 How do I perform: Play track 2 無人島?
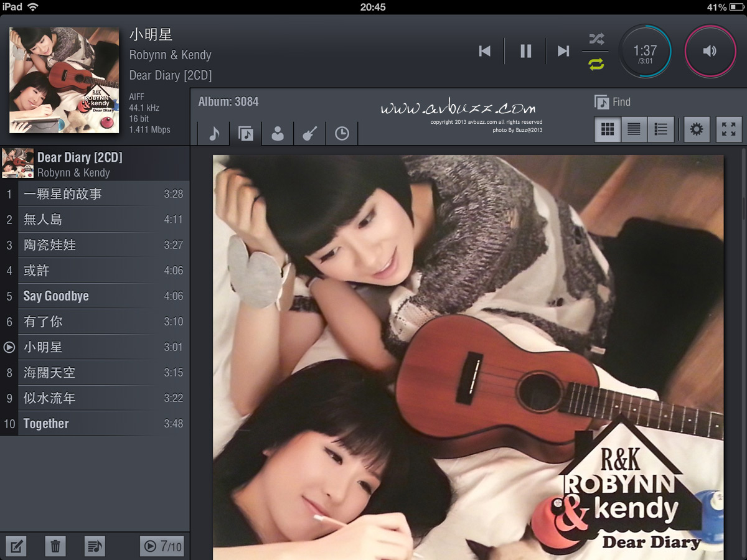95,220
